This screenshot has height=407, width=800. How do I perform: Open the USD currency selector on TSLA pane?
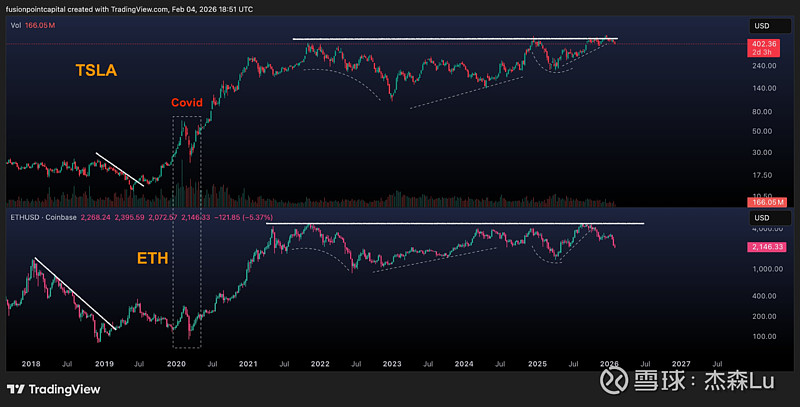(769, 26)
